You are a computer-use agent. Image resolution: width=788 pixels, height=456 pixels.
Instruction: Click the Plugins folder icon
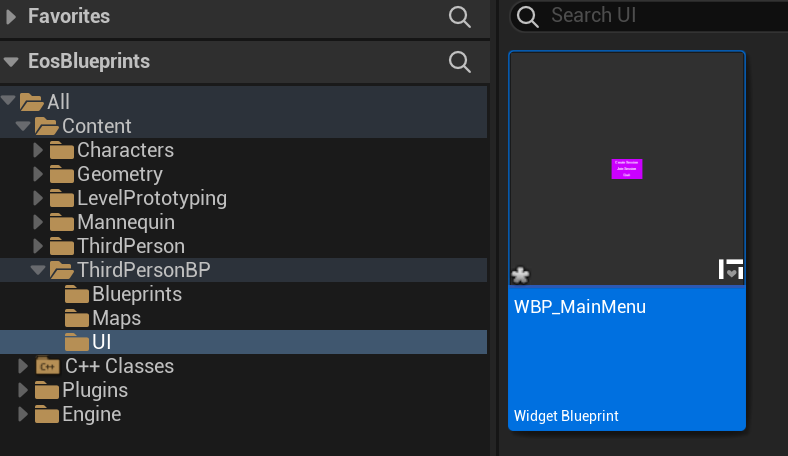point(48,390)
